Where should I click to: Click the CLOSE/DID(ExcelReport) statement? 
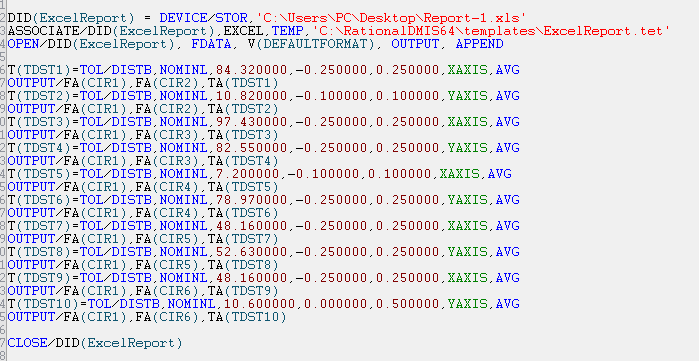[95, 343]
